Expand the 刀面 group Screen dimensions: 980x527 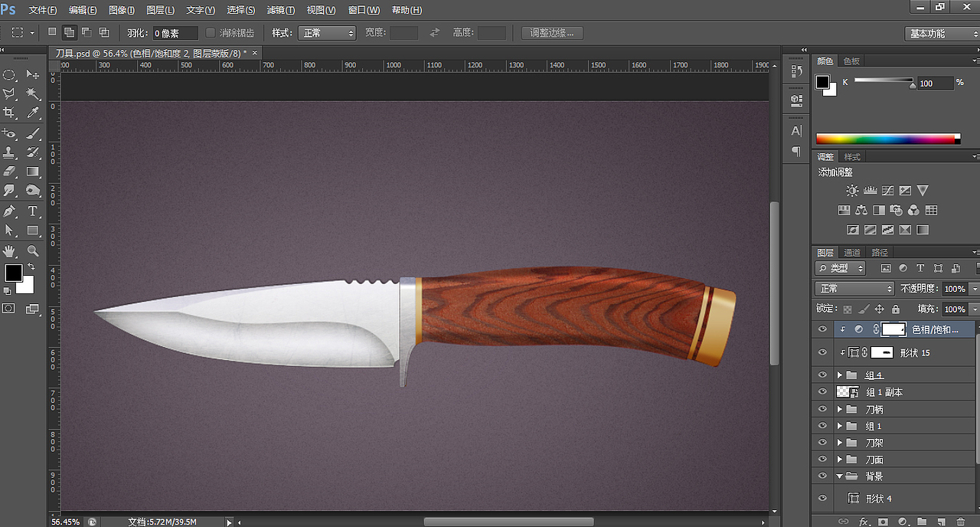point(839,460)
